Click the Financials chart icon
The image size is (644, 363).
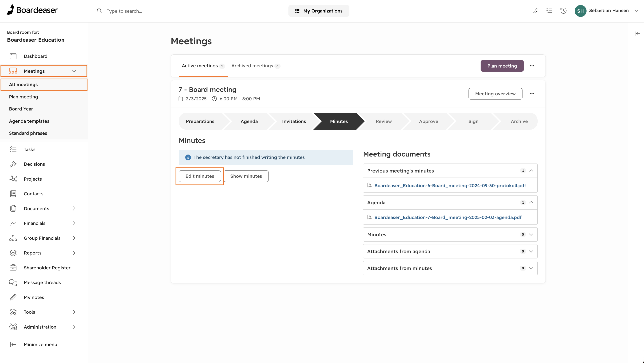(13, 223)
